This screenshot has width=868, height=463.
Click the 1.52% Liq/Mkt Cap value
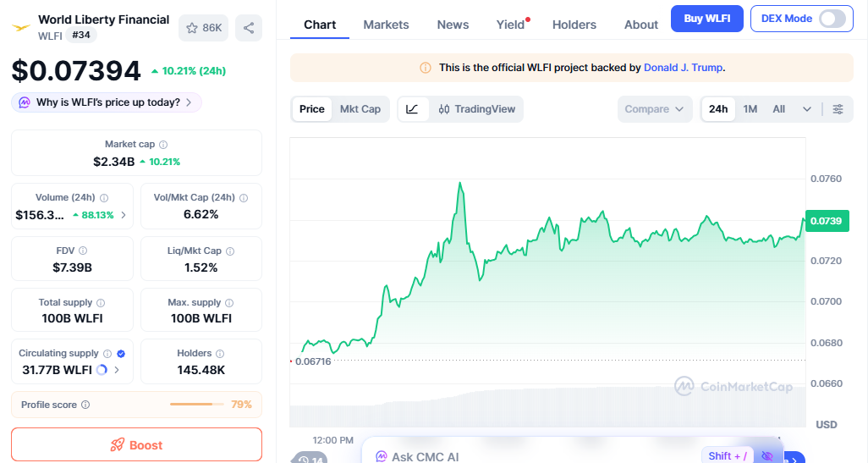[x=201, y=268]
